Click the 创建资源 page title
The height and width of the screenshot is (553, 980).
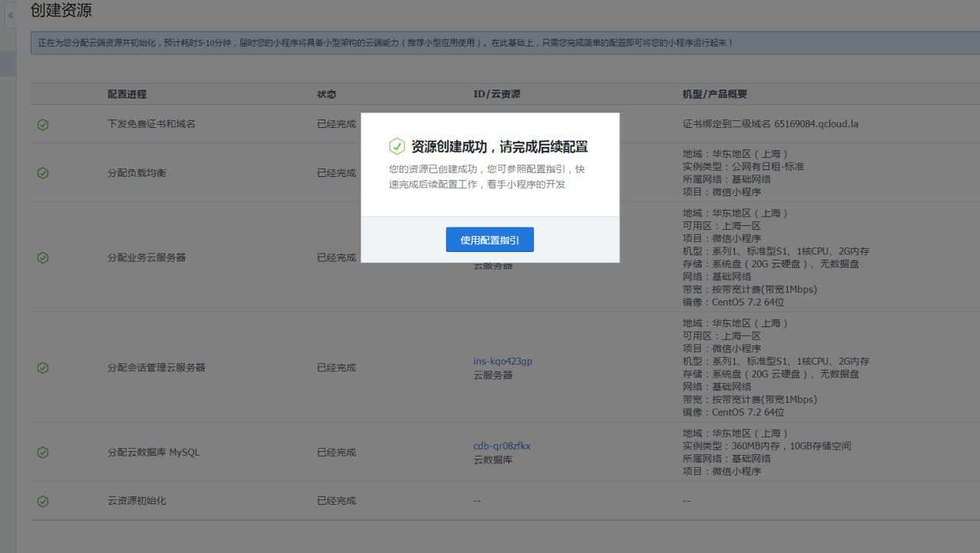[61, 11]
